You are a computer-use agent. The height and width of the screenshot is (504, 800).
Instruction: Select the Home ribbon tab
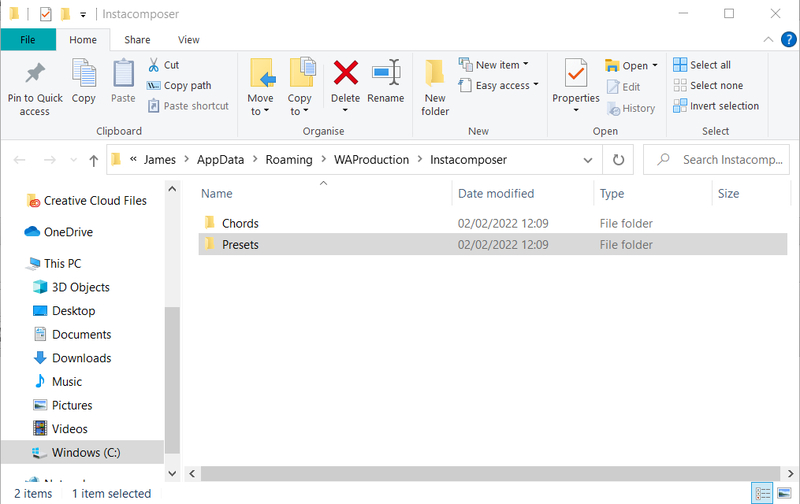83,39
